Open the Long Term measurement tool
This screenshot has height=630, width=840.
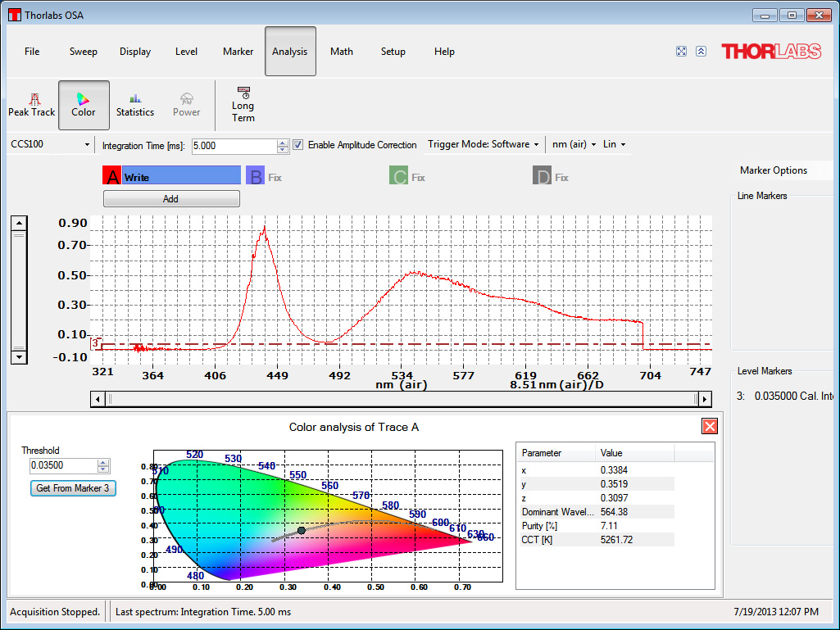(243, 105)
